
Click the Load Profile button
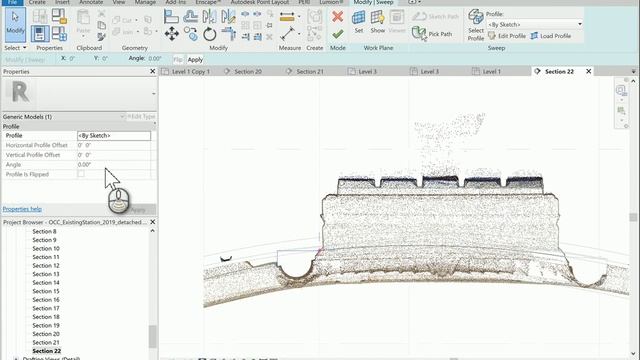pyautogui.click(x=551, y=36)
